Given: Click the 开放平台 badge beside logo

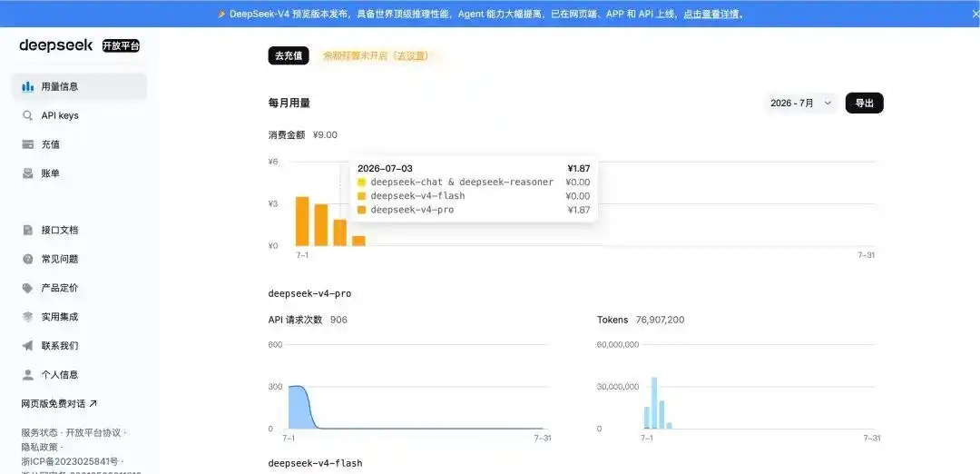Looking at the screenshot, I should click(122, 45).
